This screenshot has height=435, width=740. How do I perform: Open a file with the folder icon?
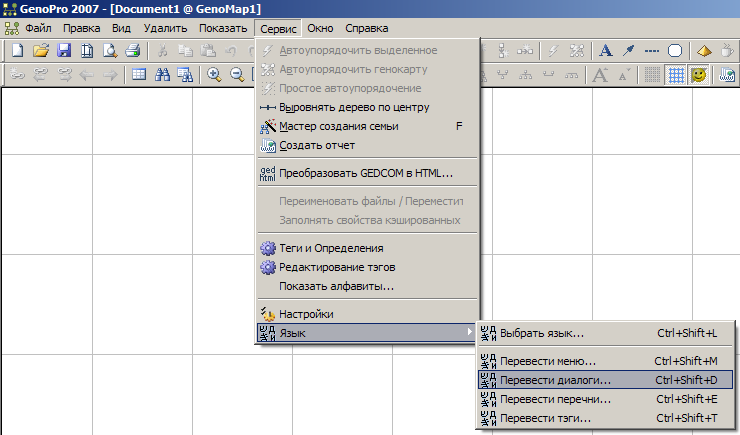[41, 50]
